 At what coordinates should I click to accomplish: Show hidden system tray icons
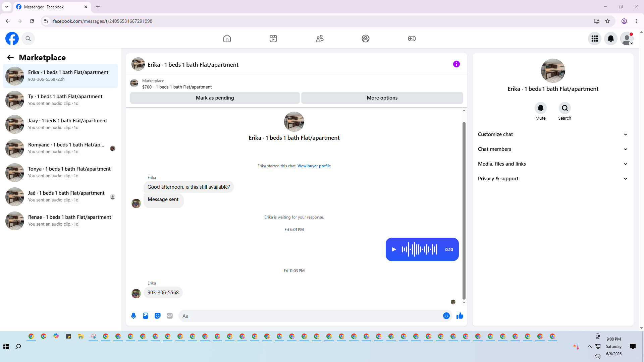coord(590,347)
